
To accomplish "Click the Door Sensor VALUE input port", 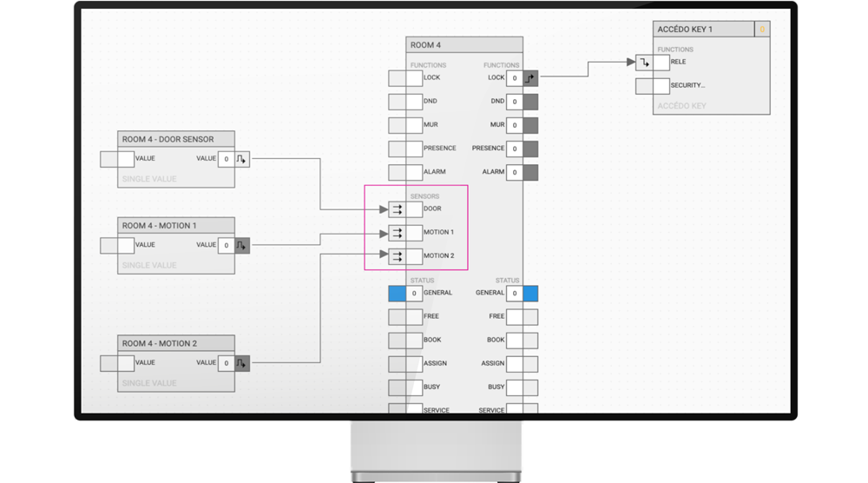I will click(x=108, y=159).
